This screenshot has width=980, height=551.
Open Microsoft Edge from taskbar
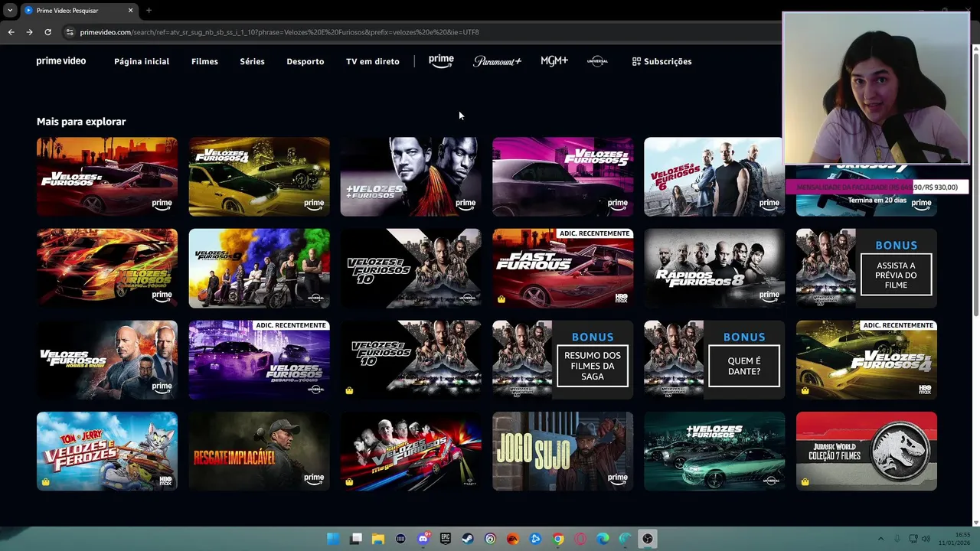coord(603,539)
